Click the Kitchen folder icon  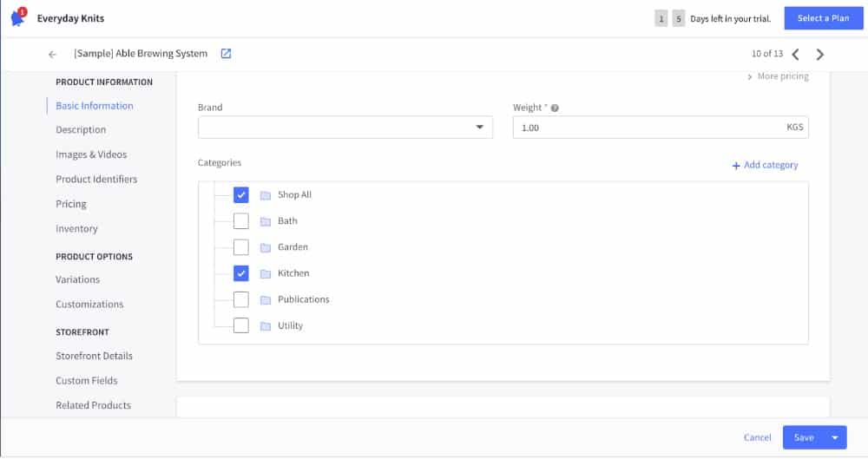(x=266, y=273)
